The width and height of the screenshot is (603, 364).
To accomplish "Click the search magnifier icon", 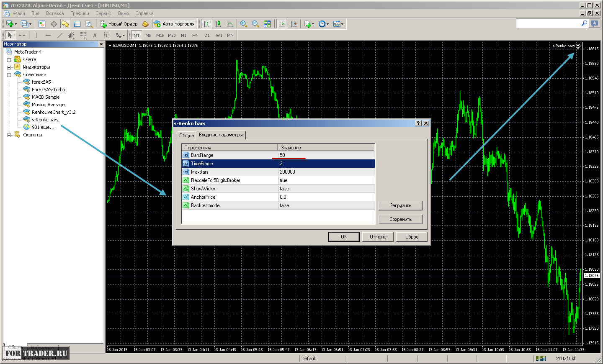I will pyautogui.click(x=584, y=23).
